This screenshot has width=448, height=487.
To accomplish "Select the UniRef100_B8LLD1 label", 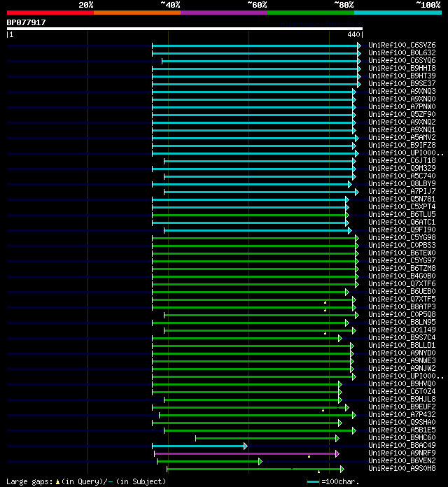I will click(402, 345).
